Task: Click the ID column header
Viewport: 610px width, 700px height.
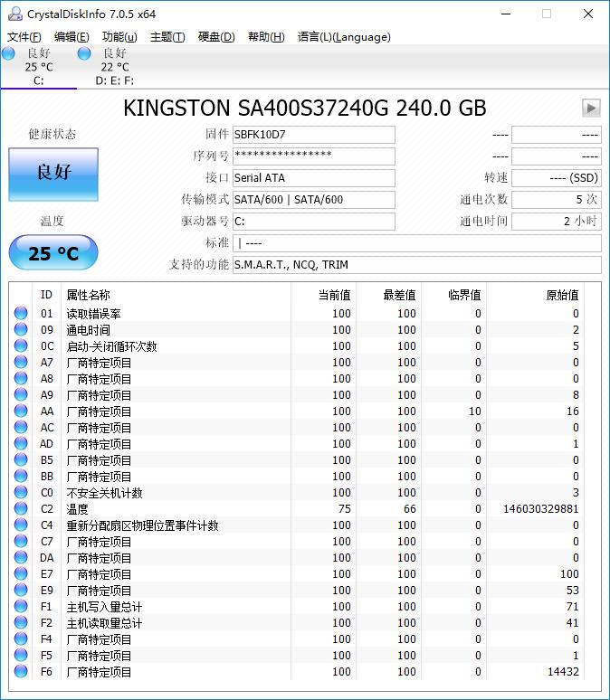Action: pyautogui.click(x=46, y=295)
